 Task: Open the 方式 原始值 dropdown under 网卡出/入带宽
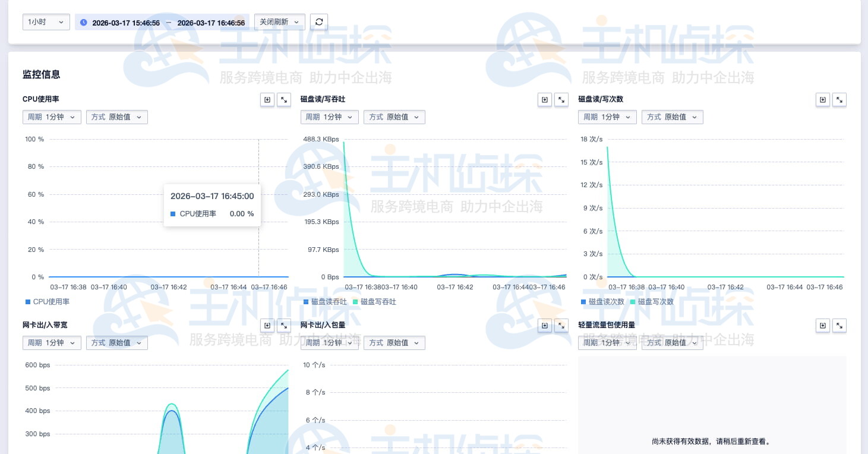click(x=117, y=343)
